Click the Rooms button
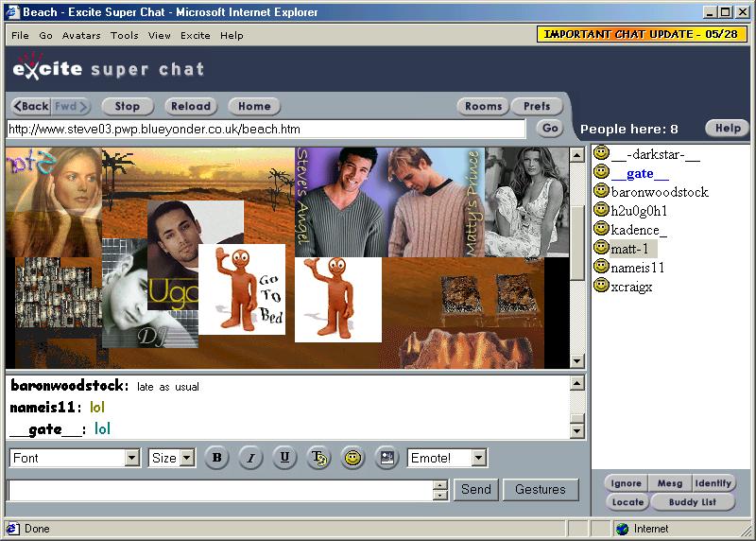The height and width of the screenshot is (541, 756). tap(483, 107)
